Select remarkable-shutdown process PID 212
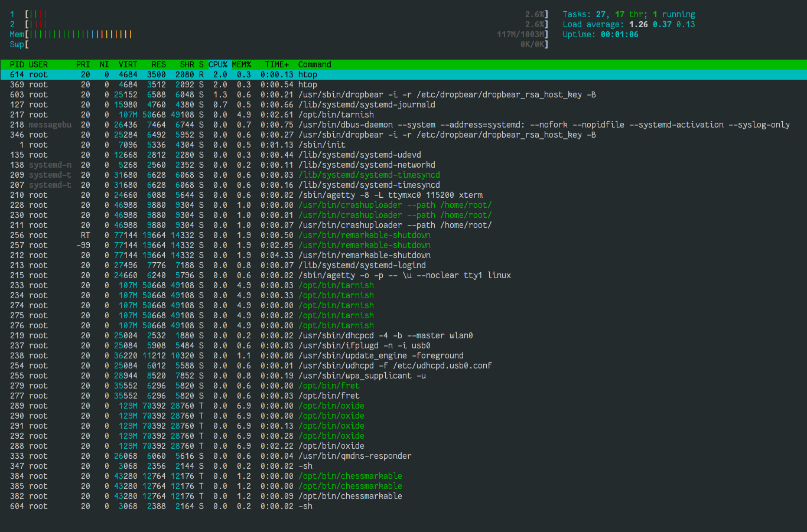The image size is (807, 532). pos(403,255)
